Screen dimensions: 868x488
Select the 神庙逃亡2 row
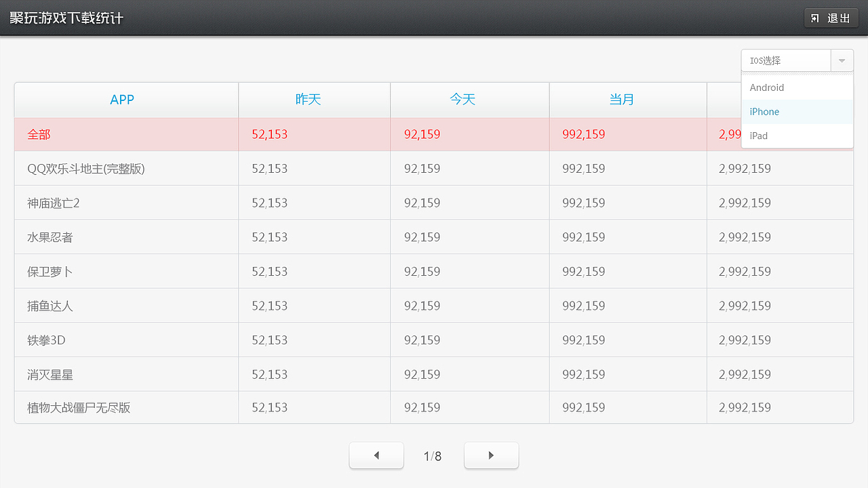click(434, 203)
